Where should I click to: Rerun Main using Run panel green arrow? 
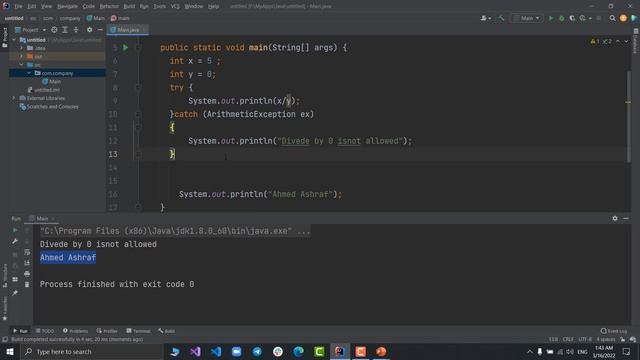15,230
